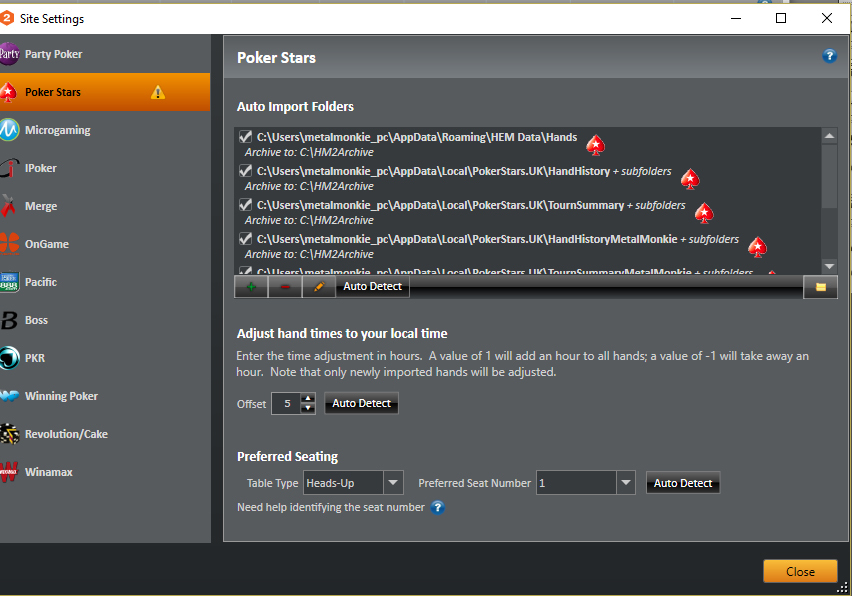Viewport: 852px width, 596px height.
Task: Minimize the Site Settings window
Action: coord(736,18)
